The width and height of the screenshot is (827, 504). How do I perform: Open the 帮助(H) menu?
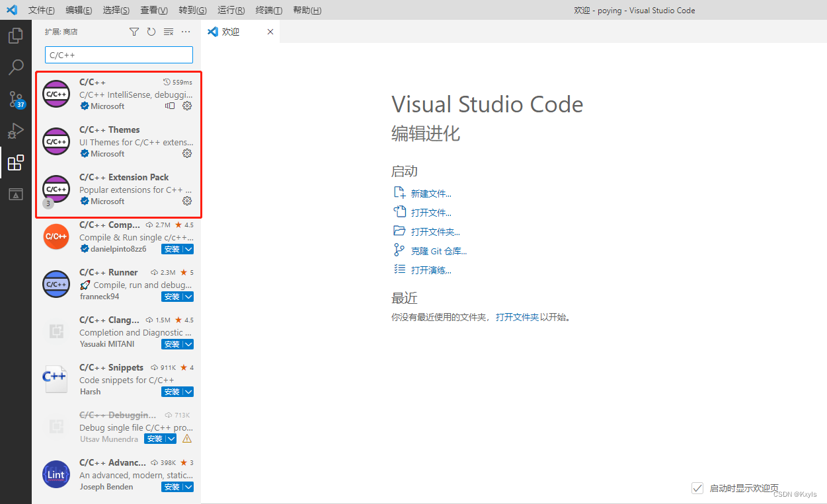[x=307, y=10]
